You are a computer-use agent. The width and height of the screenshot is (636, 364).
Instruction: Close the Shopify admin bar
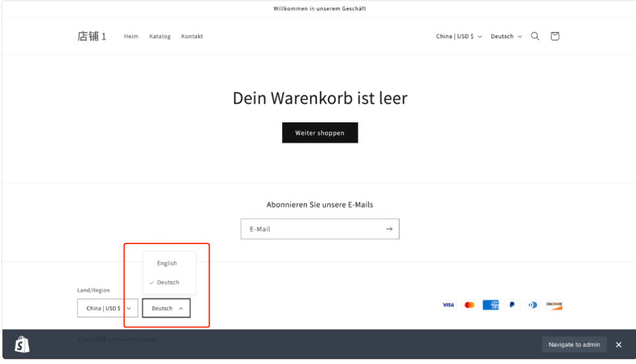click(x=619, y=345)
